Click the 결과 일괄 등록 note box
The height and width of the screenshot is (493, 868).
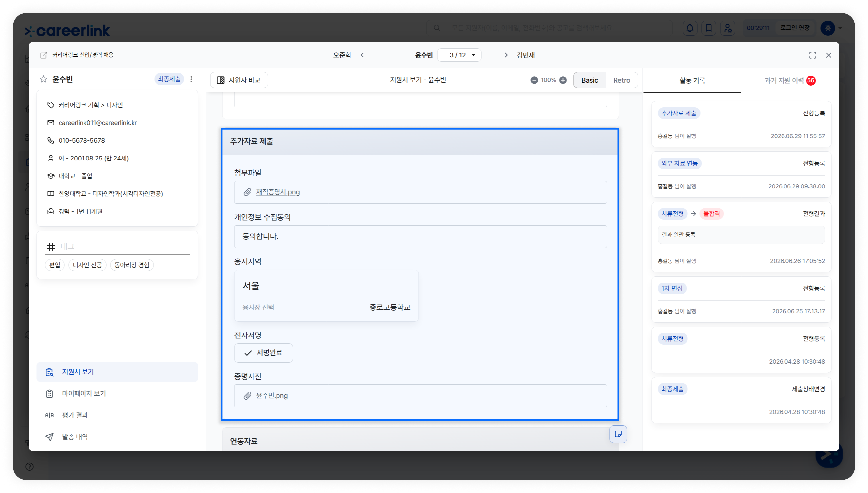(x=741, y=234)
